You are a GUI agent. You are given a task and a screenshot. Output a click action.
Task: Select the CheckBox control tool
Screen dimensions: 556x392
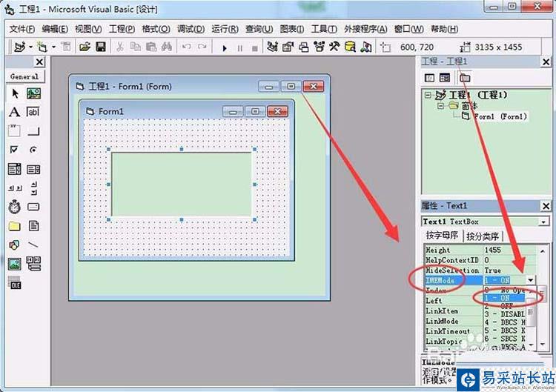point(14,150)
